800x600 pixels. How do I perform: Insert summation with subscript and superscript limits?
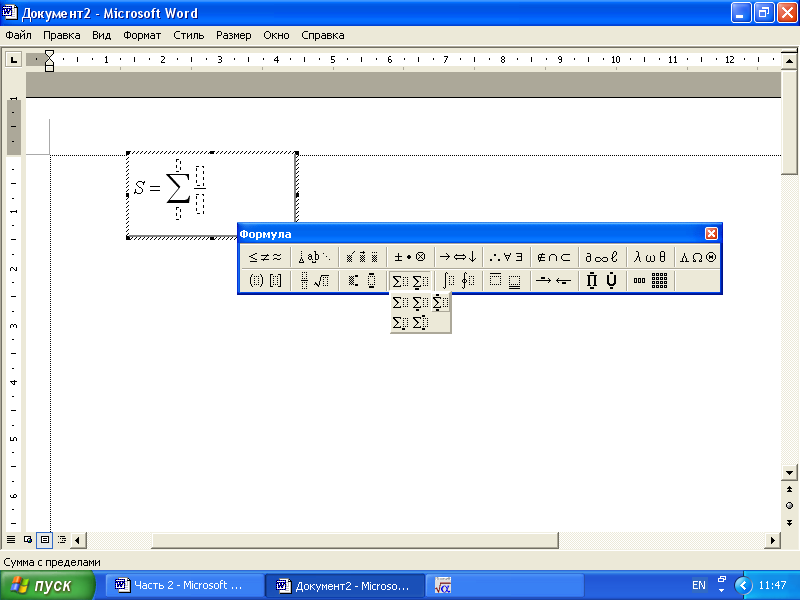click(x=420, y=322)
